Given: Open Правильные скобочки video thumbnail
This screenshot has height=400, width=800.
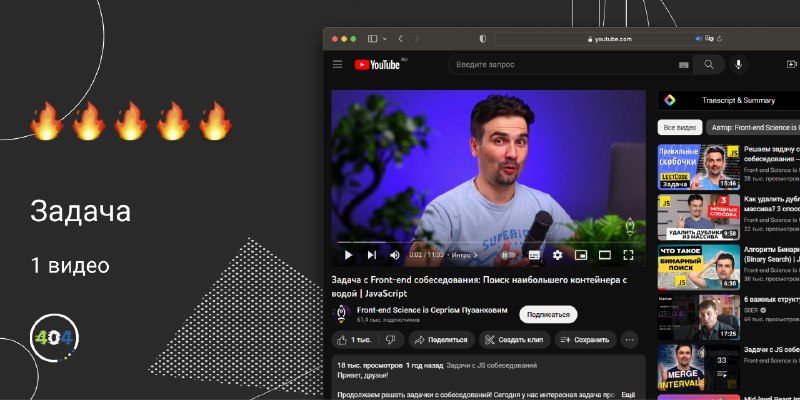Looking at the screenshot, I should [x=698, y=167].
